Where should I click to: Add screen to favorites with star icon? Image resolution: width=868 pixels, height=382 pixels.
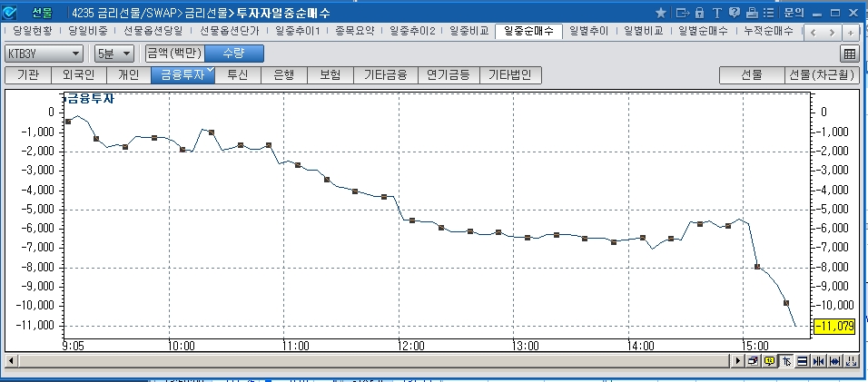click(660, 12)
